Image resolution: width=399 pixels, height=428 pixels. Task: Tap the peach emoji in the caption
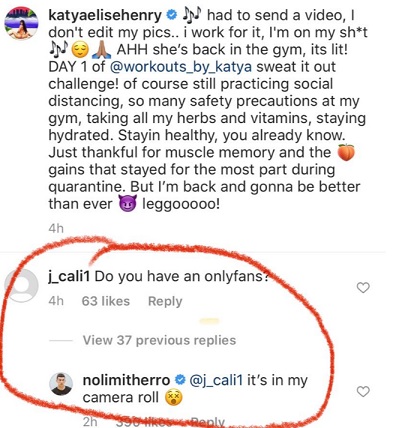[346, 152]
